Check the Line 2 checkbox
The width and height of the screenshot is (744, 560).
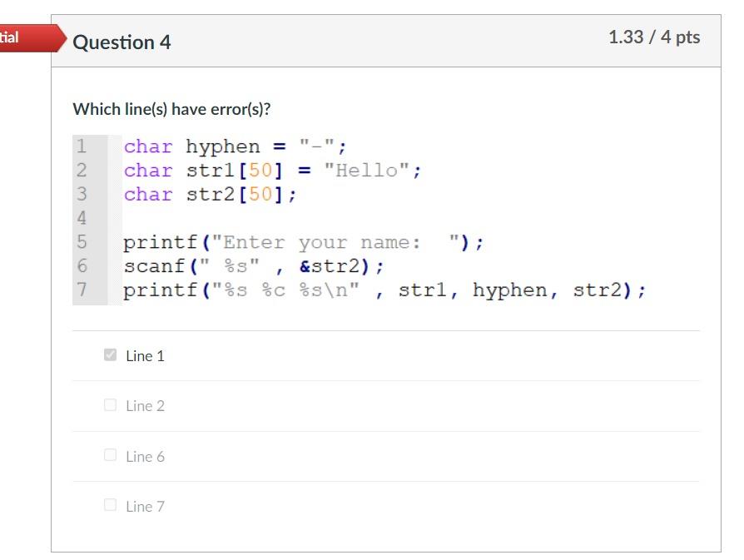(x=112, y=405)
